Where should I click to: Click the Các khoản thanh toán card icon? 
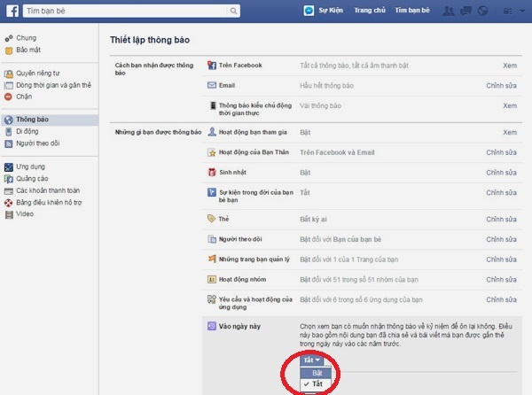click(9, 191)
